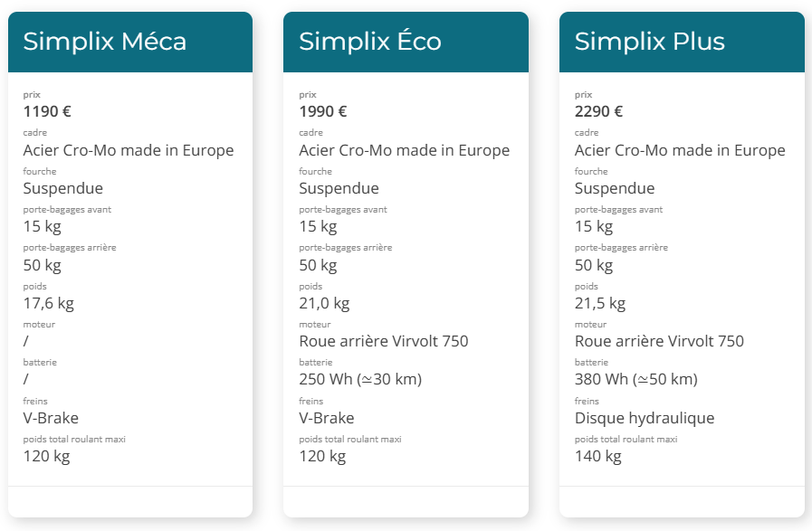Click the 17,6 kg weight value

[48, 303]
